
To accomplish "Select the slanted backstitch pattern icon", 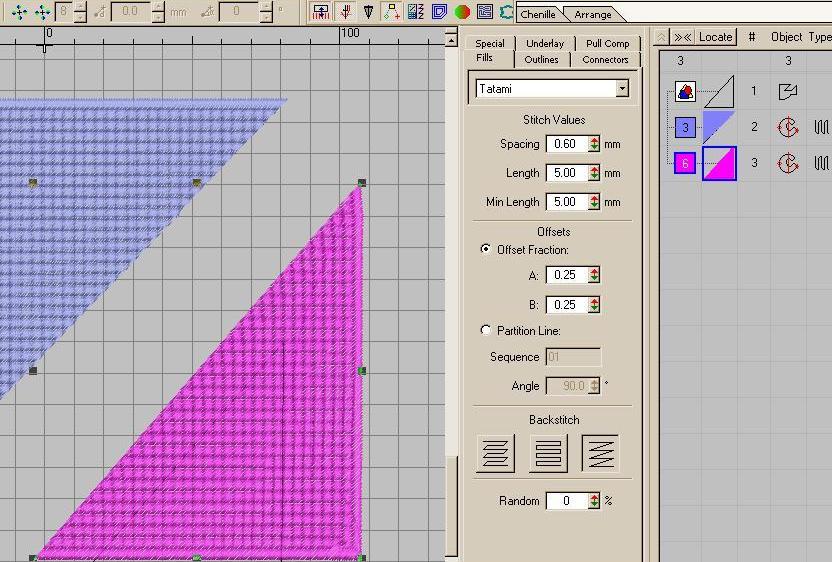I will [496, 453].
